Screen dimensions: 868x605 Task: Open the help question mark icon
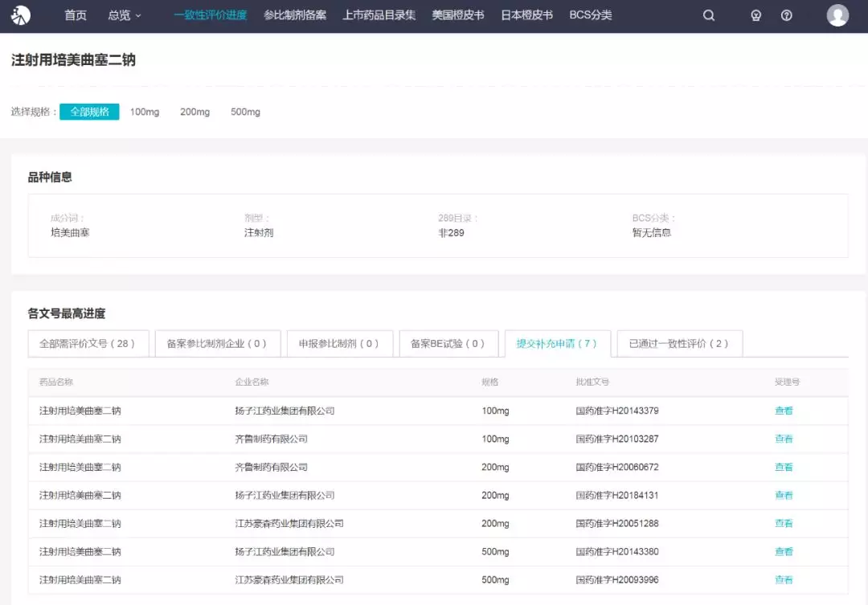click(786, 15)
